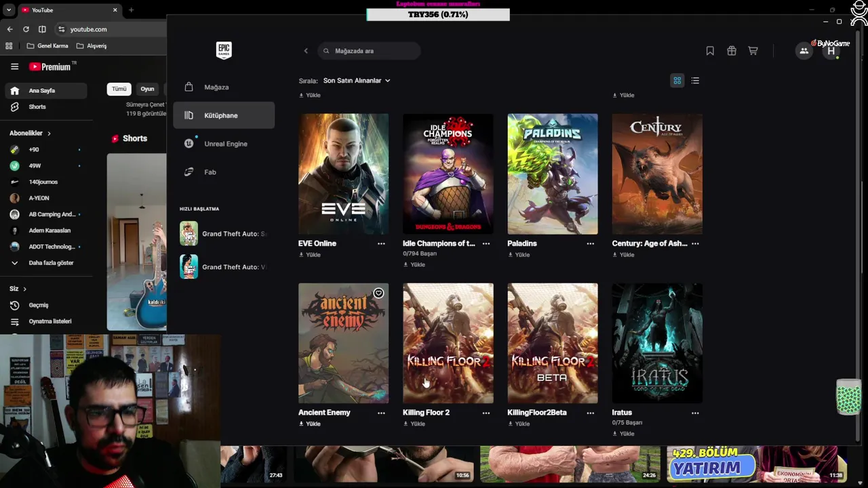Click Yükle under Paladins

point(519,255)
